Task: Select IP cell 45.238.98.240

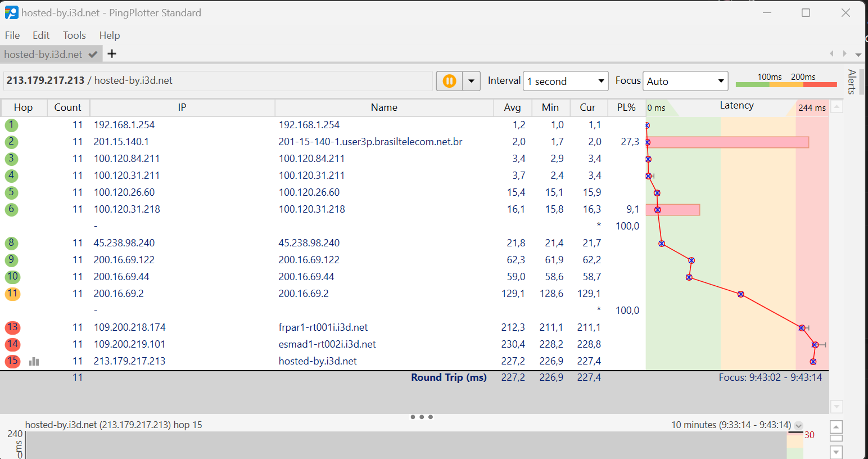Action: (124, 243)
